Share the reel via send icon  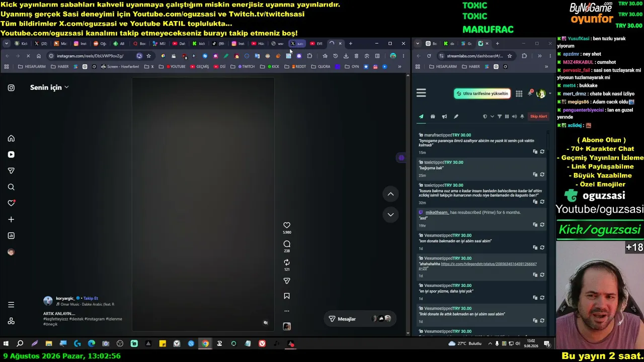287,281
